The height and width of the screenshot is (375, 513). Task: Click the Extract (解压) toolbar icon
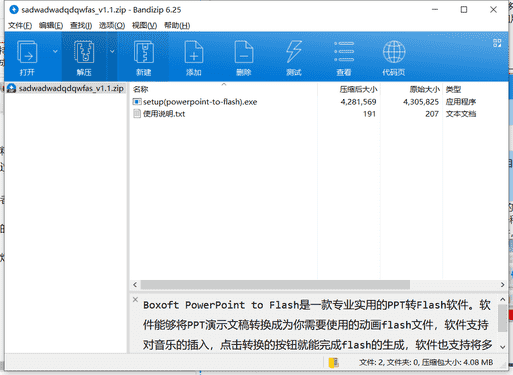(84, 52)
